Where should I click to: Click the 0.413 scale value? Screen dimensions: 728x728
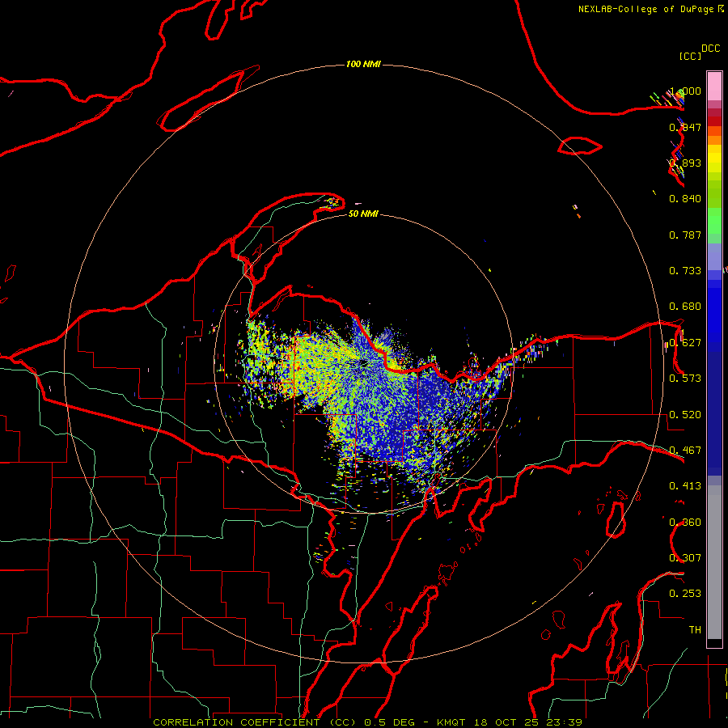(685, 486)
